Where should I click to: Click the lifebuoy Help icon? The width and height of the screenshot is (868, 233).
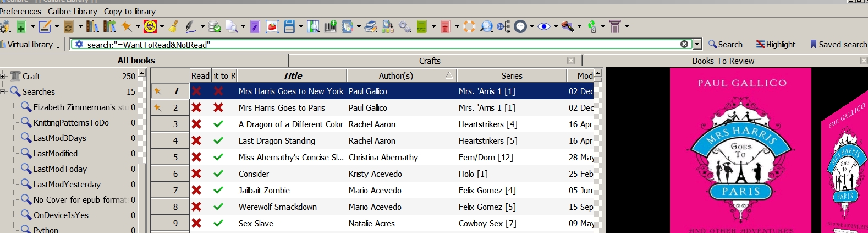pyautogui.click(x=469, y=26)
